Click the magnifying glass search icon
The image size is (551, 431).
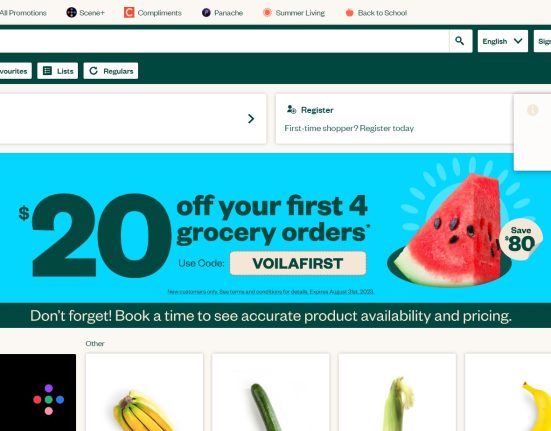[x=460, y=41]
